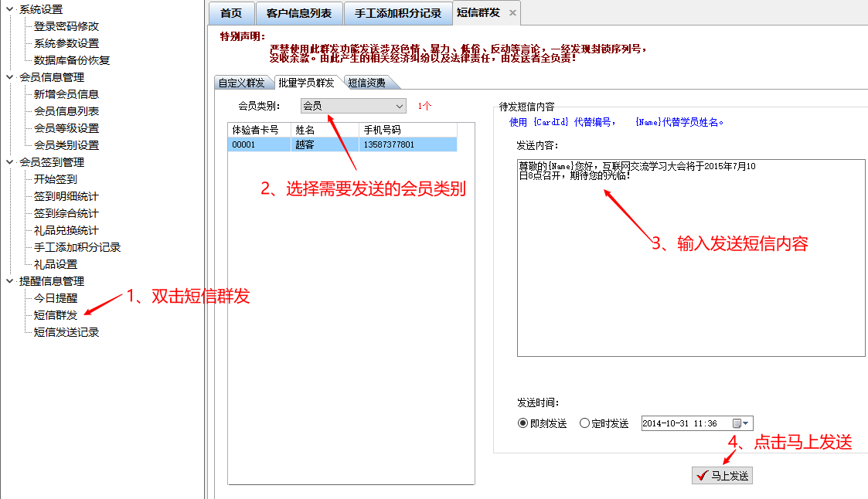The image size is (868, 499).
Task: Open the 短信资费 sub-tab
Action: pyautogui.click(x=366, y=83)
